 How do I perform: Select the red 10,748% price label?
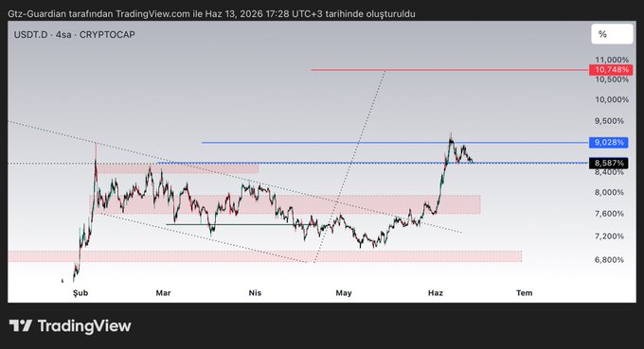(611, 70)
